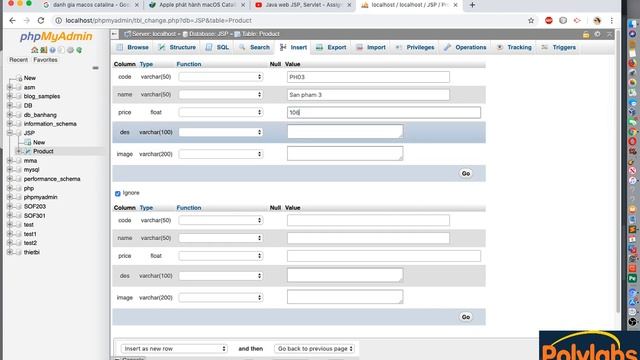Image resolution: width=640 pixels, height=360 pixels.
Task: Click price value field containing 100
Action: (x=384, y=112)
